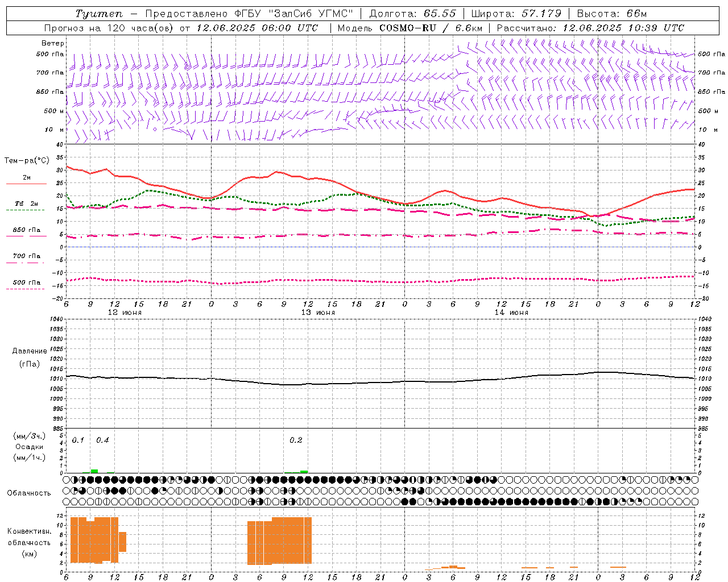
Task: Click the (мм/3ч.) precipitation unit label
Action: (30, 436)
